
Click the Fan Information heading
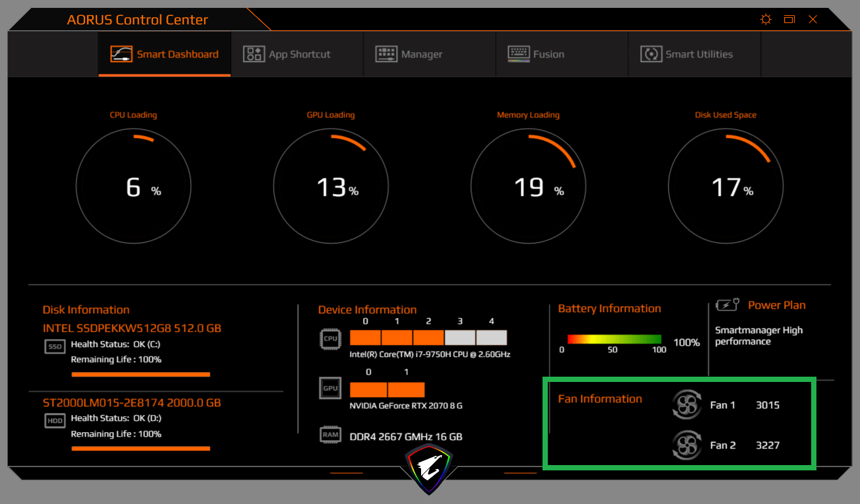coord(600,398)
